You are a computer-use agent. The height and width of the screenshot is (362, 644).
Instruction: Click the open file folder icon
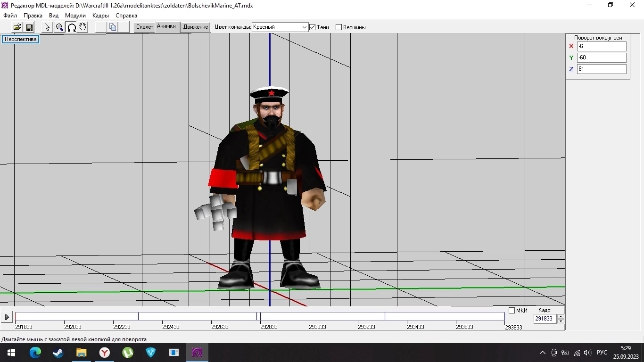(x=17, y=27)
